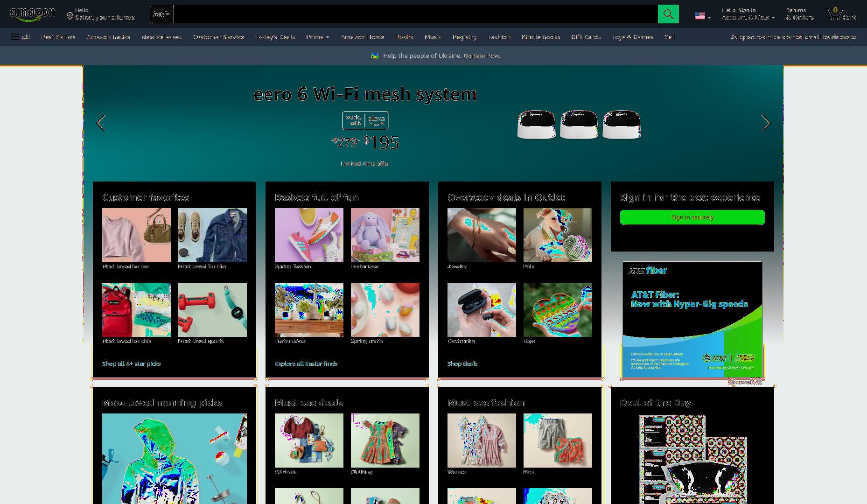The image size is (867, 504).
Task: Open Toys & Games nav item
Action: pyautogui.click(x=632, y=37)
